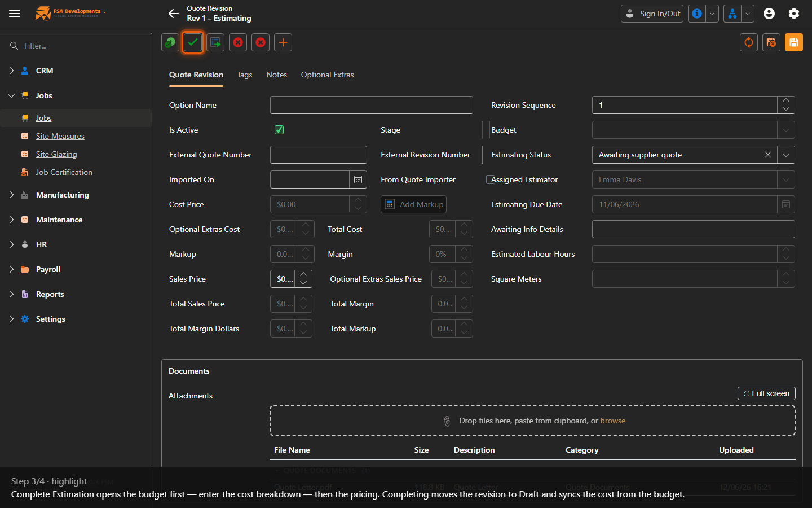Click the export document with green arrow icon
Viewport: 812px width, 508px height.
(x=215, y=42)
